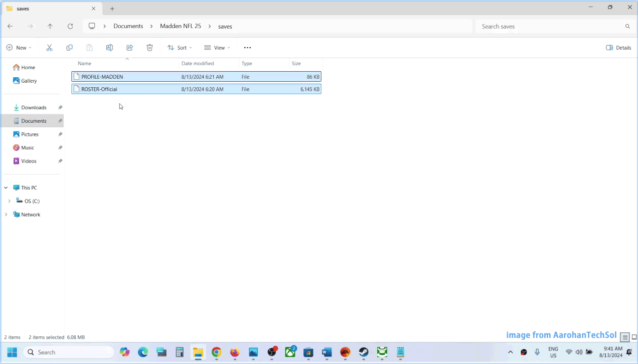This screenshot has height=364, width=638.
Task: Refresh the saves folder view
Action: coord(70,26)
